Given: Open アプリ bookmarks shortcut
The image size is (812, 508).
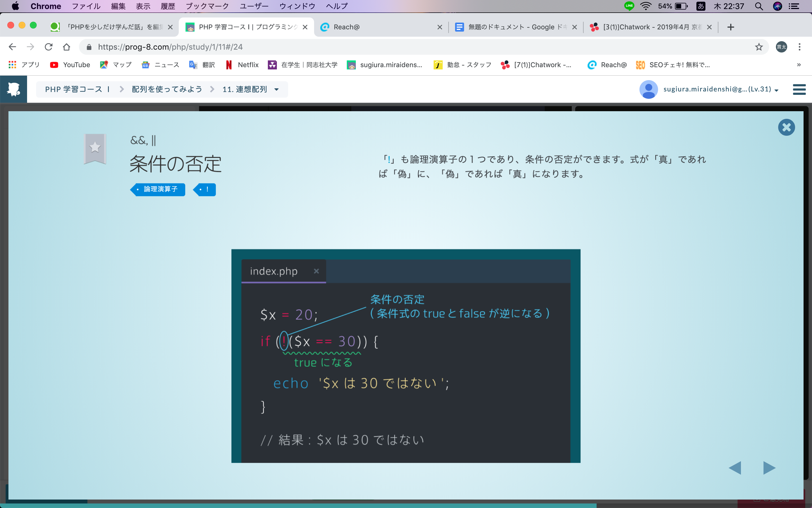Looking at the screenshot, I should click(24, 65).
